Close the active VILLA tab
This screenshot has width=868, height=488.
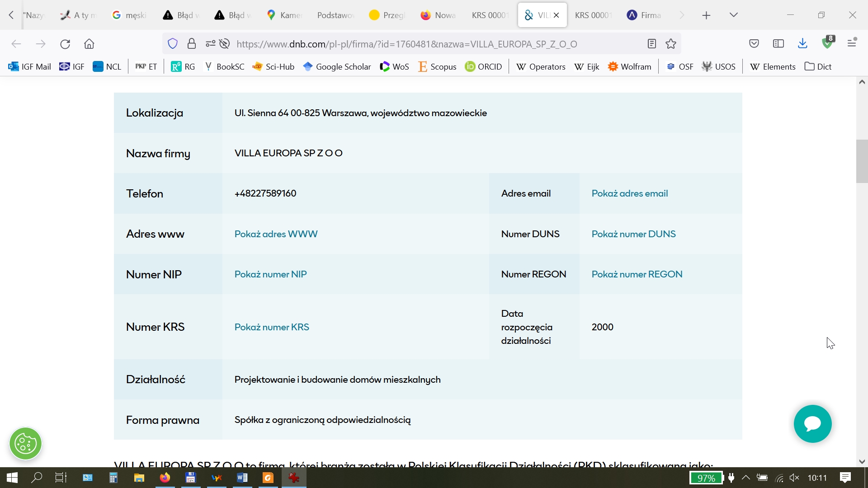(x=557, y=15)
